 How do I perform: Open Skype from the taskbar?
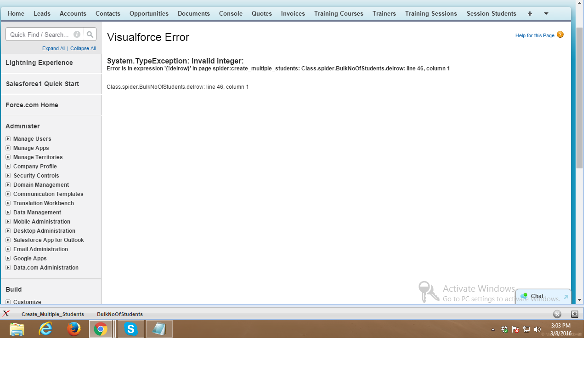131,329
